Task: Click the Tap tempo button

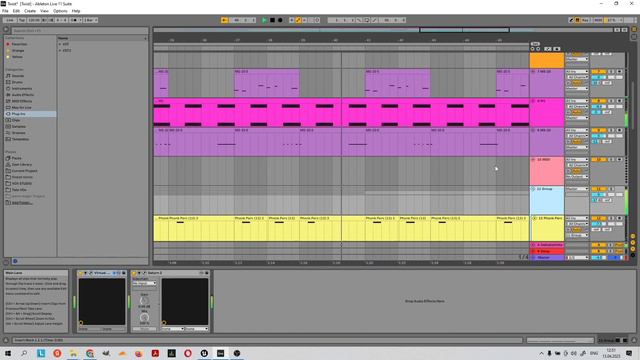Action: 22,20
